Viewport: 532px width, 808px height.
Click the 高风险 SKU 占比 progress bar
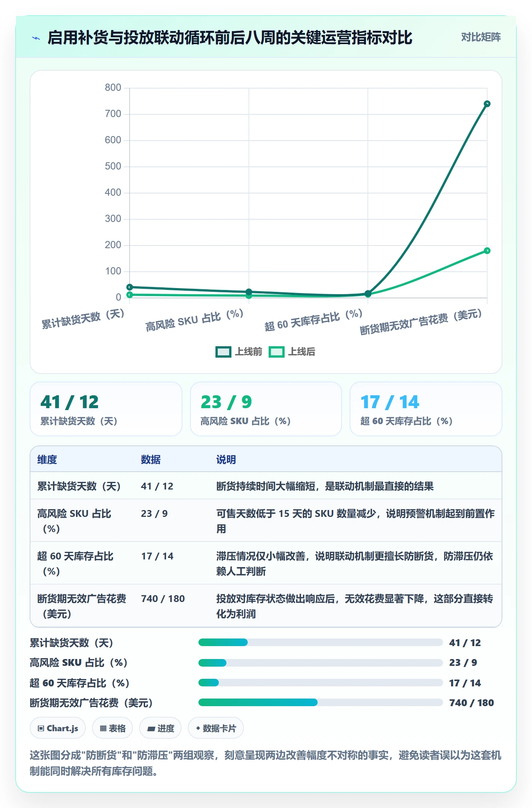tap(320, 663)
